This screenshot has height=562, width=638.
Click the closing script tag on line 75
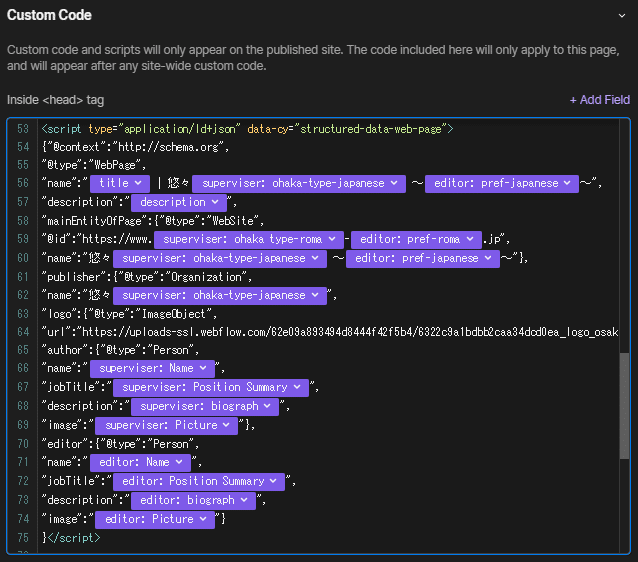click(x=74, y=538)
